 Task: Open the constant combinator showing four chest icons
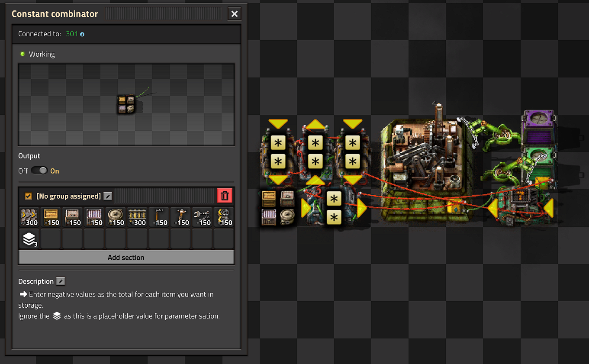[x=278, y=208]
